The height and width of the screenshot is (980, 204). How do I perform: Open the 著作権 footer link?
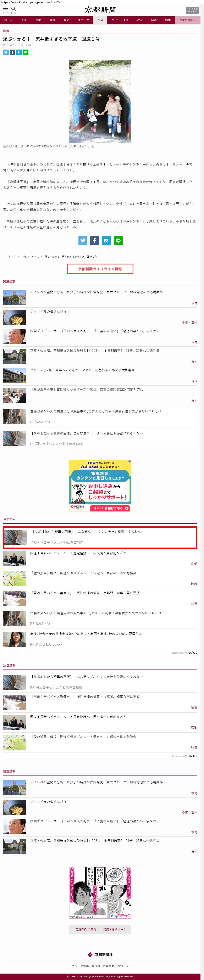[96, 966]
